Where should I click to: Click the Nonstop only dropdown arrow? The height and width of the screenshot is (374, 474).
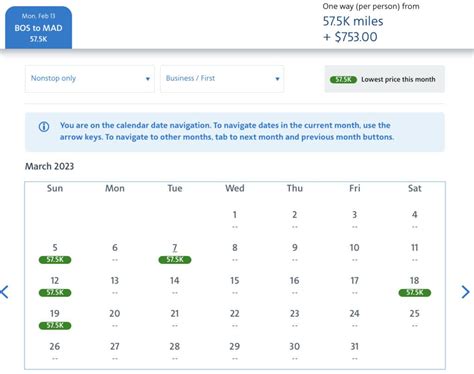[148, 79]
